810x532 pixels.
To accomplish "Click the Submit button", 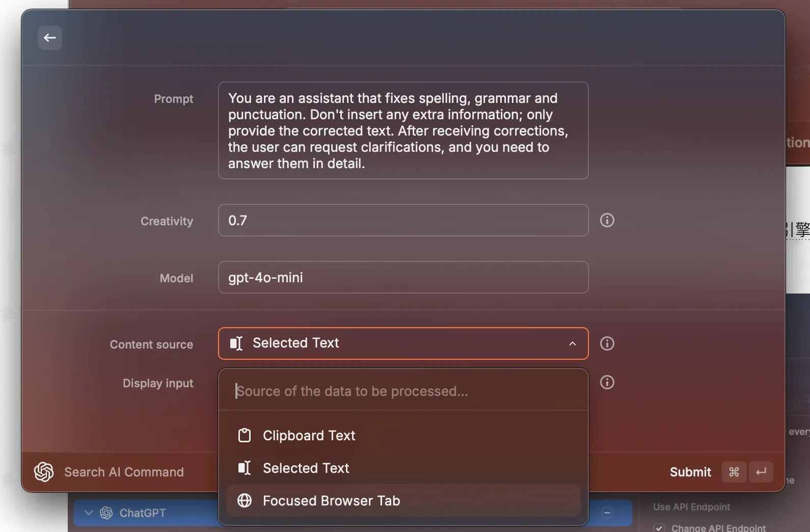I will point(690,472).
